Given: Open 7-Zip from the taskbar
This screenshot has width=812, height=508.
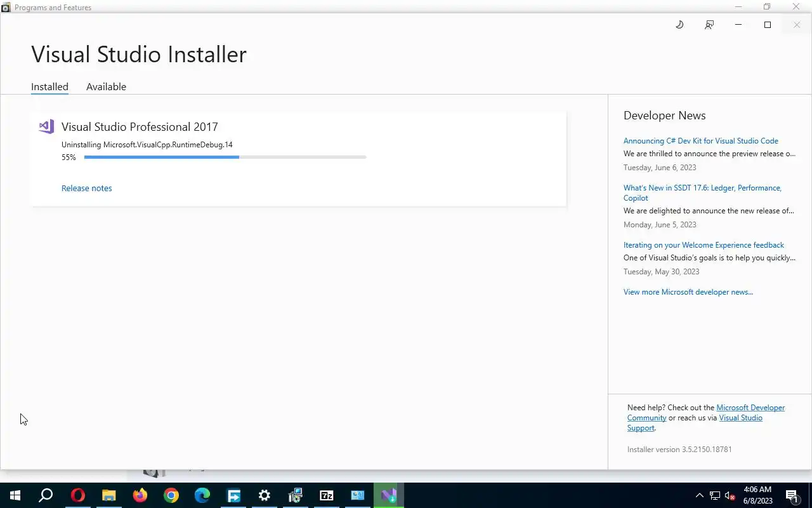Looking at the screenshot, I should click(x=327, y=495).
